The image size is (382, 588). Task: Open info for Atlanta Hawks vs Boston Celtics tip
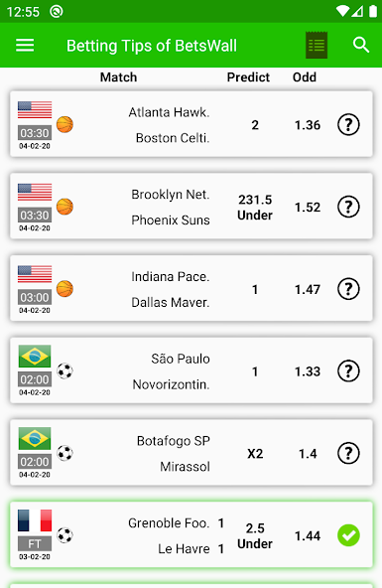(348, 124)
